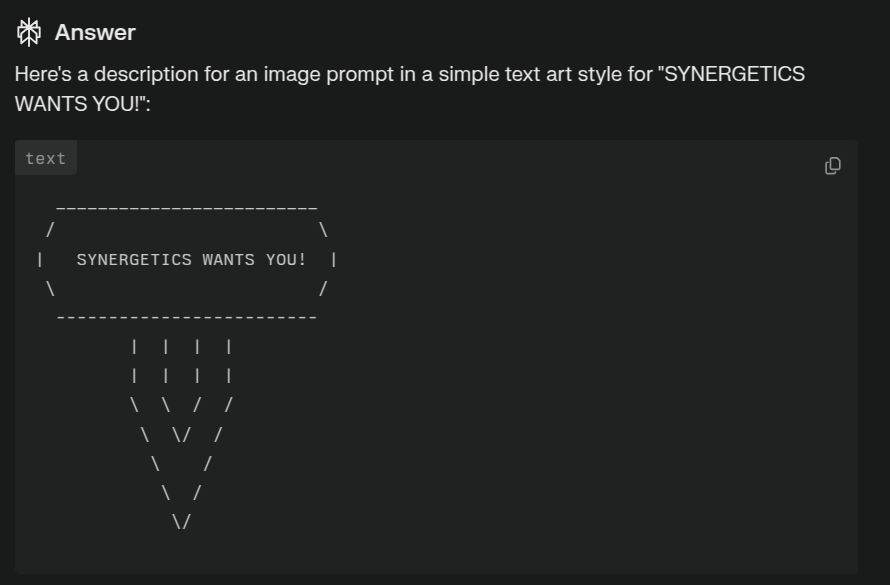Copy the code block using the copy icon

[833, 166]
